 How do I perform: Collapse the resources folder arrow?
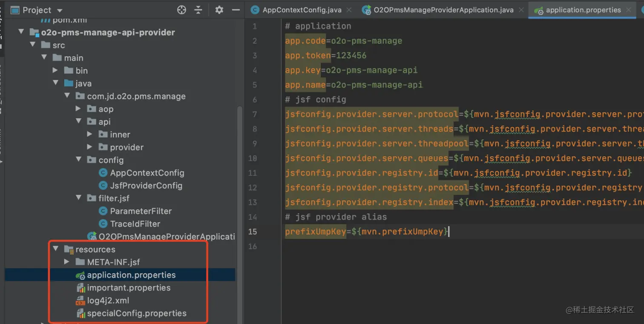[56, 249]
